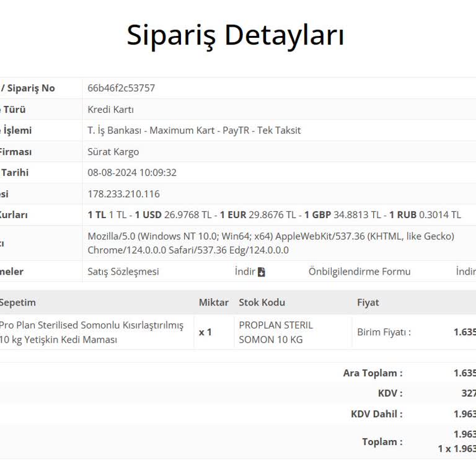This screenshot has width=476, height=476.
Task: Click the Stok Kodu column header
Action: [262, 302]
